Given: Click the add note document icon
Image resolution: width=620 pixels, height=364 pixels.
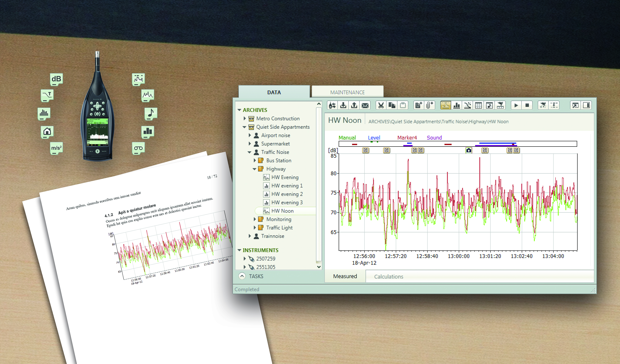Looking at the screenshot, I should click(x=418, y=106).
